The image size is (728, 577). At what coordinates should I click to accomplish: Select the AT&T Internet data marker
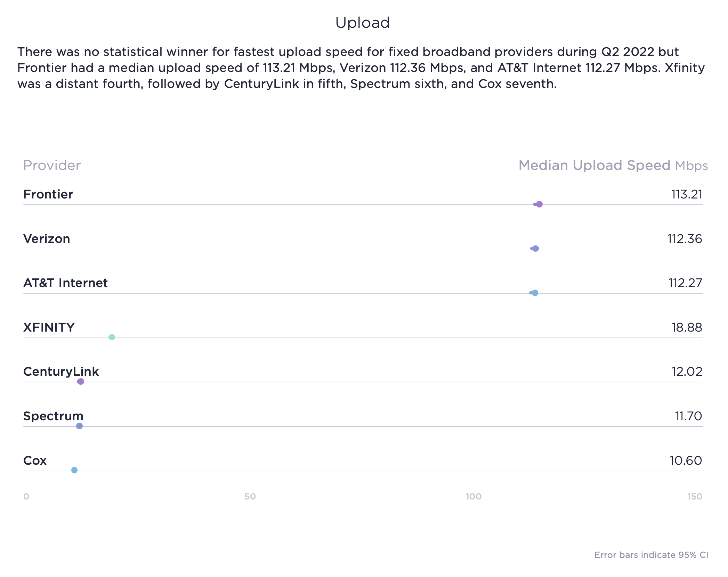tap(535, 293)
